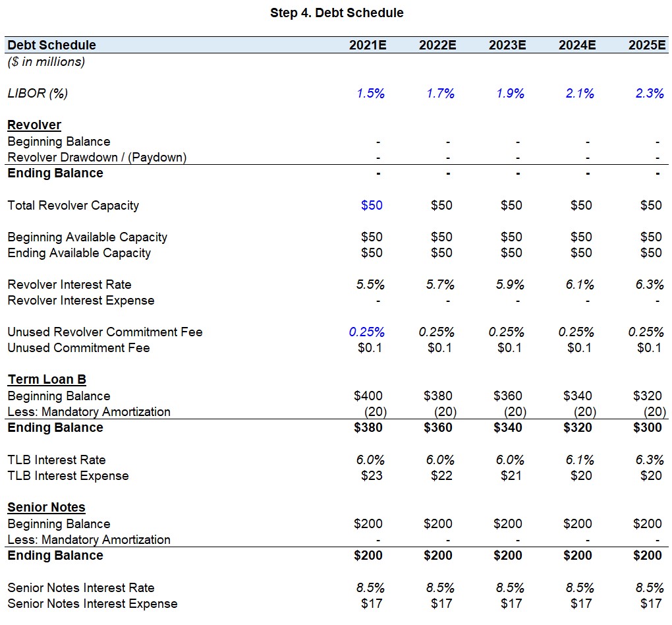The image size is (672, 625).
Task: Click the blue $50 Total Revolver Capacity
Action: click(372, 205)
